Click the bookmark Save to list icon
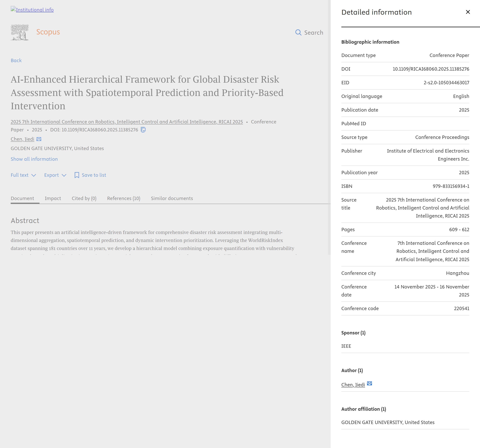This screenshot has height=448, width=480. pyautogui.click(x=77, y=175)
